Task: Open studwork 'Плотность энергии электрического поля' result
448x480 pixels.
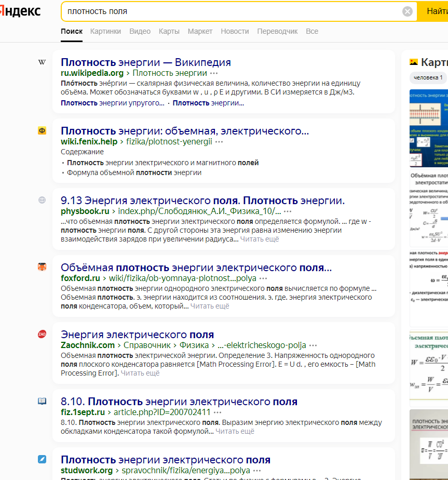Action: tap(166, 460)
